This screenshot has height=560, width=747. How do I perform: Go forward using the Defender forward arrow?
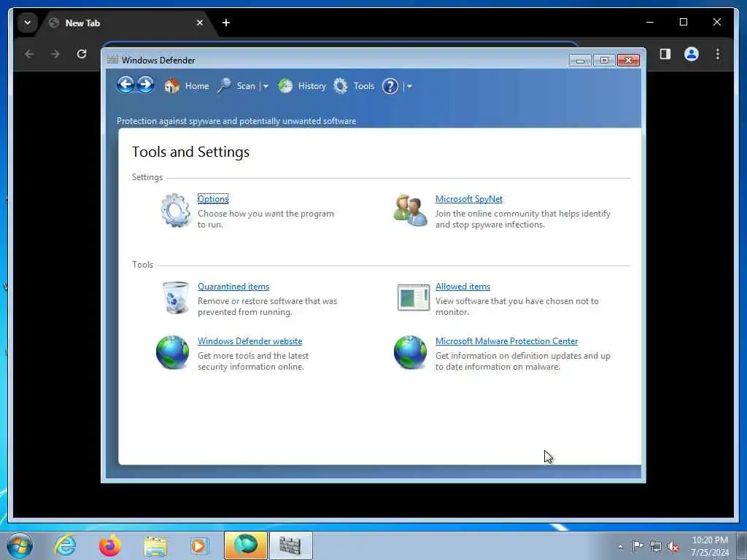(x=145, y=85)
